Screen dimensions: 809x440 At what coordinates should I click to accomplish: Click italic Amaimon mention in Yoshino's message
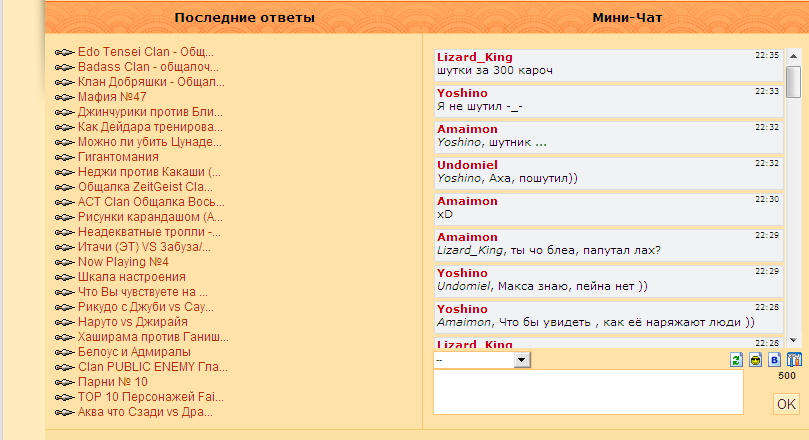[x=464, y=322]
